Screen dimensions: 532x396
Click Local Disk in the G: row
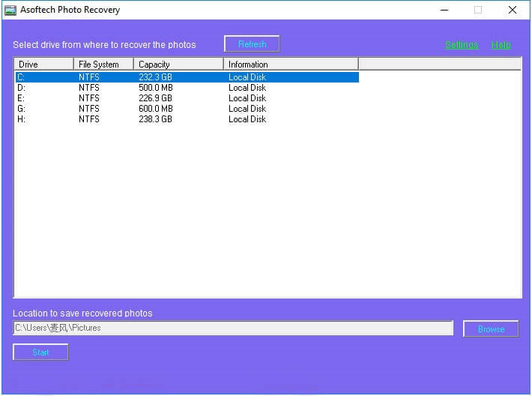tap(247, 109)
